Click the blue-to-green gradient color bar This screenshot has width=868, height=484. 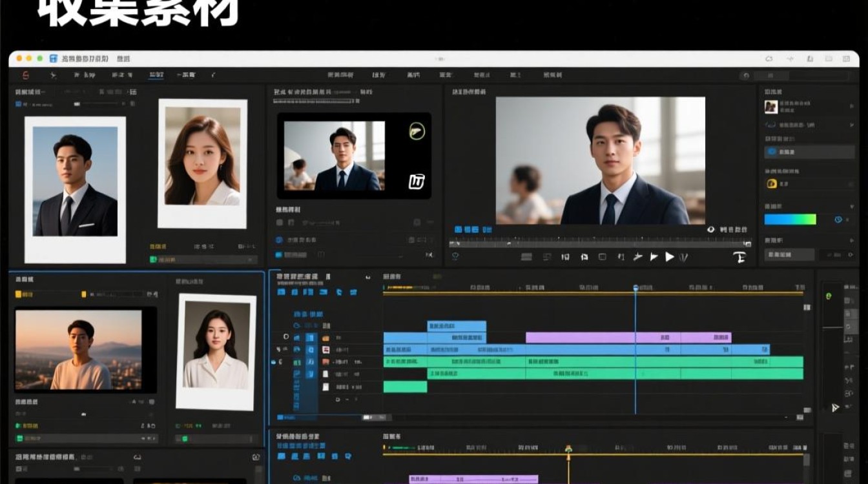coord(790,219)
